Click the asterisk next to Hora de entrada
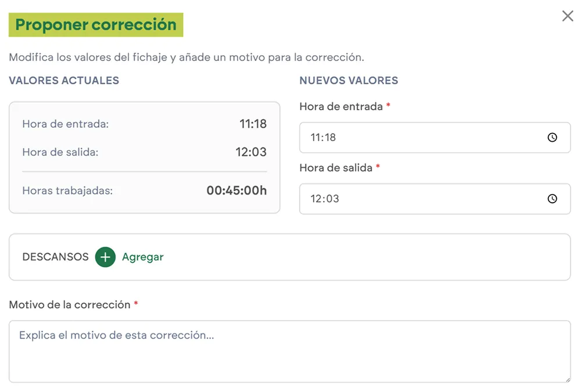The image size is (581, 392). (x=388, y=105)
